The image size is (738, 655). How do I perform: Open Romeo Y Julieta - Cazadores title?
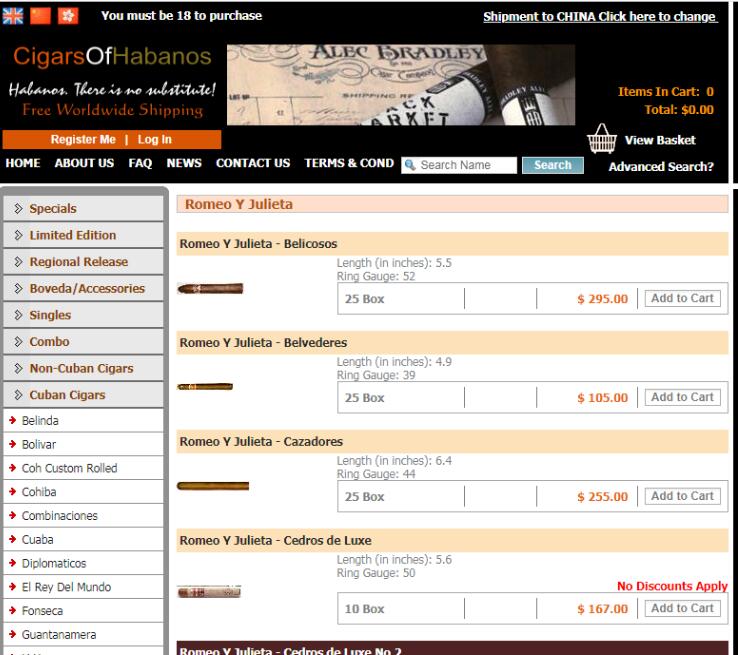coord(261,441)
